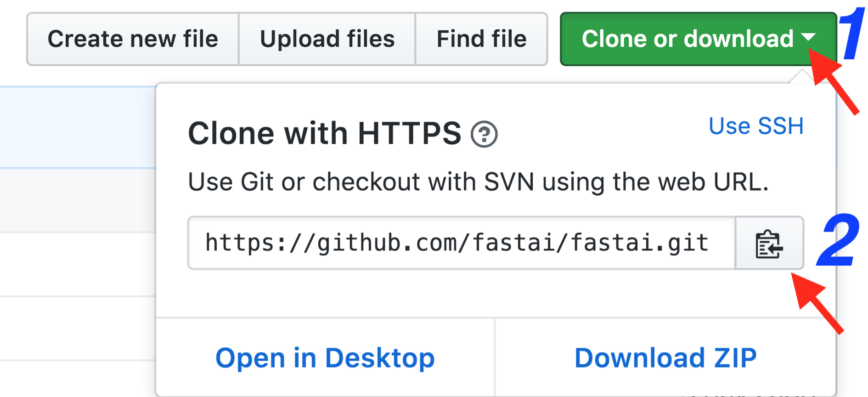
Task: Select the highlighted blue row behind the popup
Action: (77, 127)
